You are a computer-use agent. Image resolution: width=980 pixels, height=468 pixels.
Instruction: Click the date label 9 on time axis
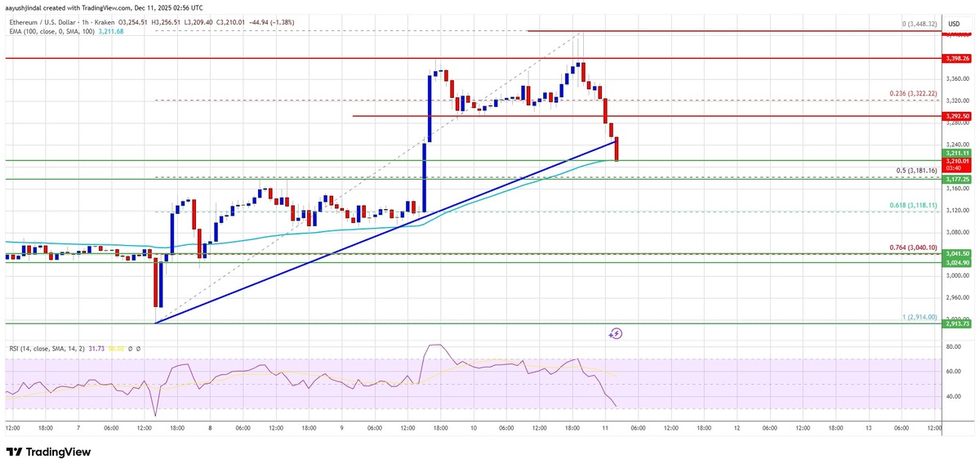(x=342, y=427)
